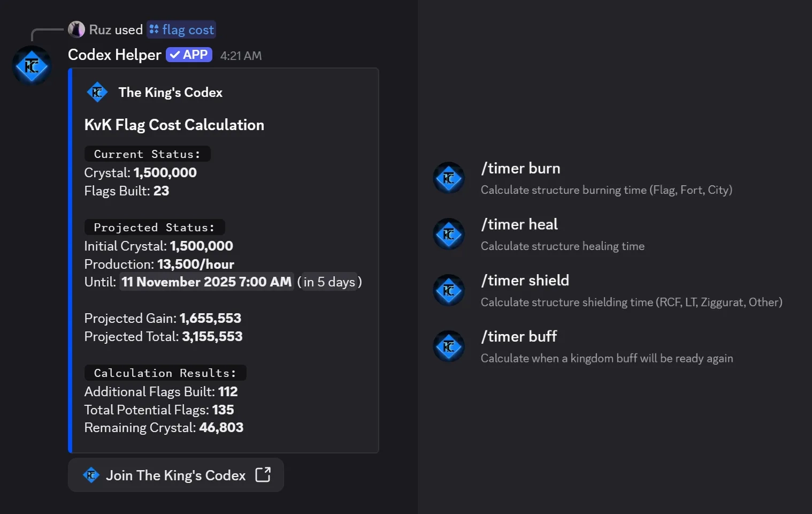Click the bot icon beside /timer buff
This screenshot has width=812, height=514.
(x=449, y=346)
